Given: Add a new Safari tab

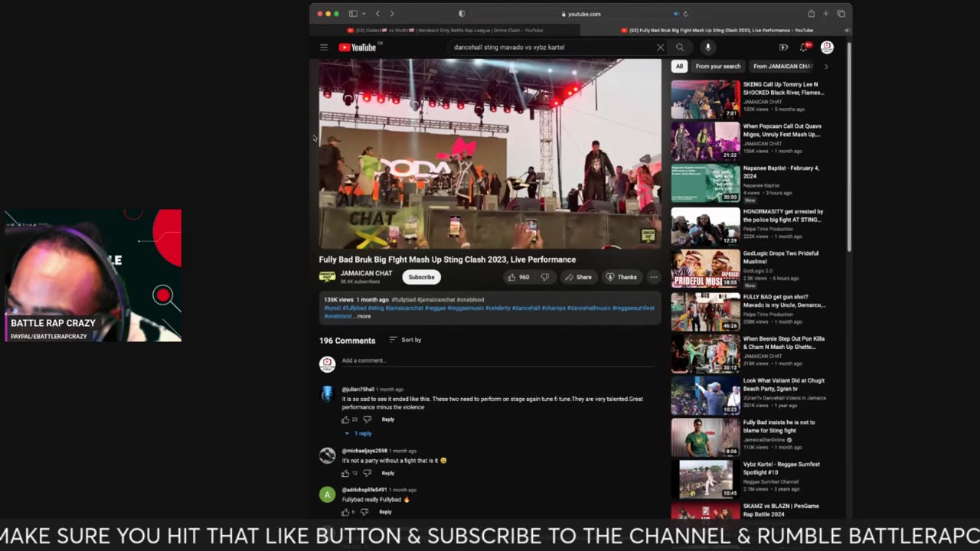Looking at the screenshot, I should [825, 14].
